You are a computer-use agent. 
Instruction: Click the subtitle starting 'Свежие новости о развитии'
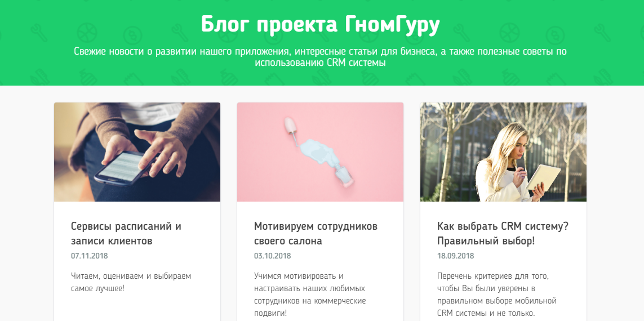[321, 57]
